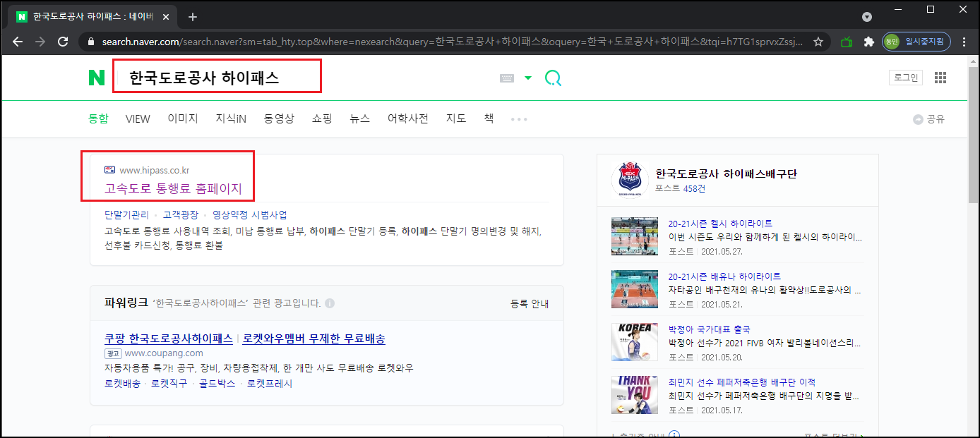This screenshot has height=438, width=980.
Task: Click the 포스트 458건 link
Action: click(680, 188)
